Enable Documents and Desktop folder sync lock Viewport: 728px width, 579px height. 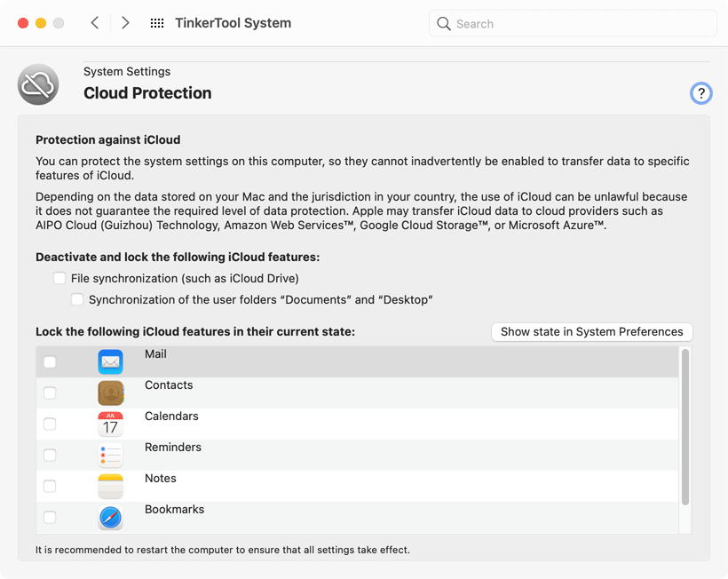click(x=77, y=299)
